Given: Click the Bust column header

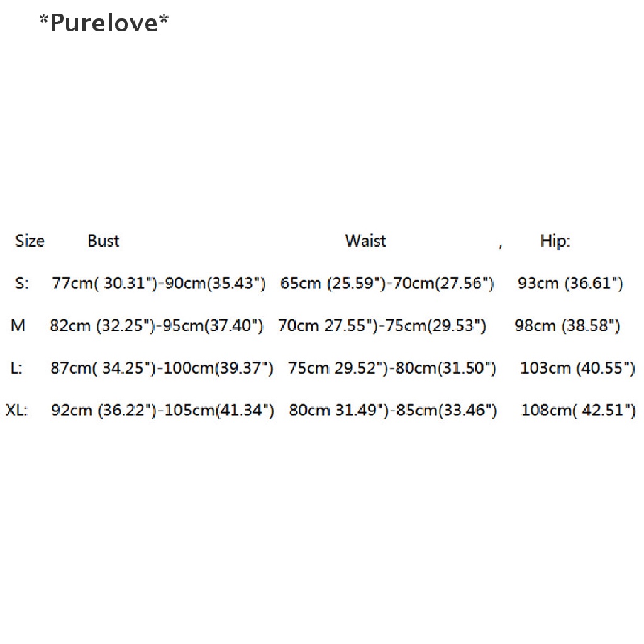Looking at the screenshot, I should click(103, 241).
